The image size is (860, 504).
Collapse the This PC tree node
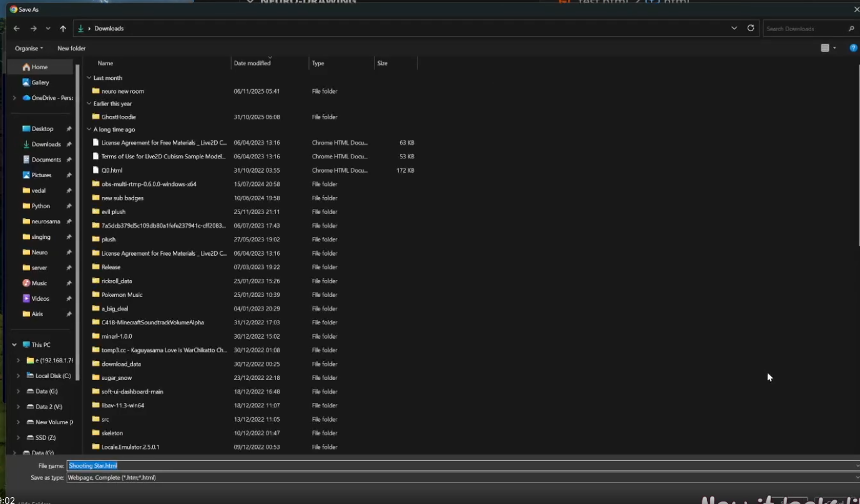tap(14, 345)
